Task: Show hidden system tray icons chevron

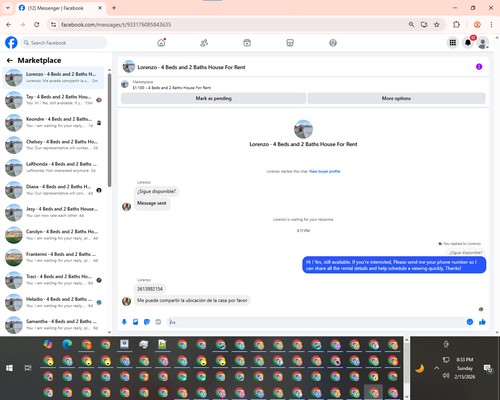Action: coord(437,368)
